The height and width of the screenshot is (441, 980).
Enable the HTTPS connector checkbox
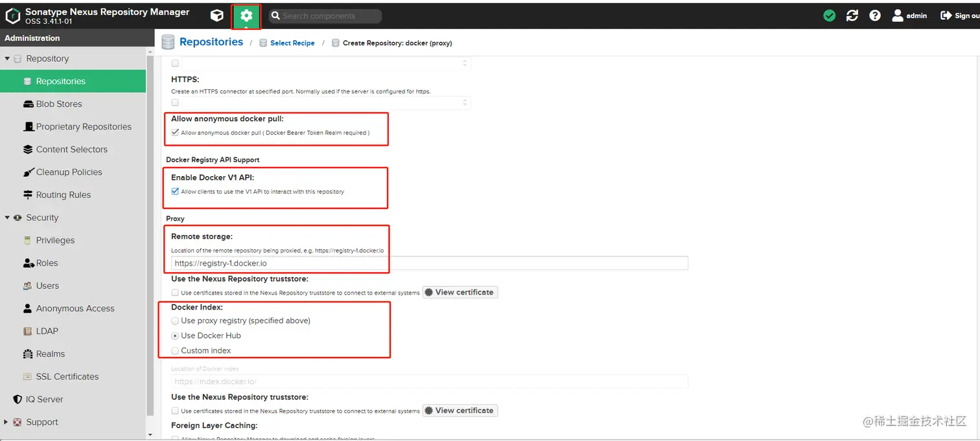coord(175,102)
